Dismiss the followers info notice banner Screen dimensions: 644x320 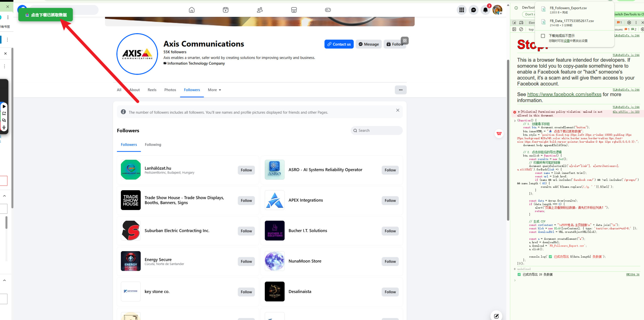pos(398,110)
